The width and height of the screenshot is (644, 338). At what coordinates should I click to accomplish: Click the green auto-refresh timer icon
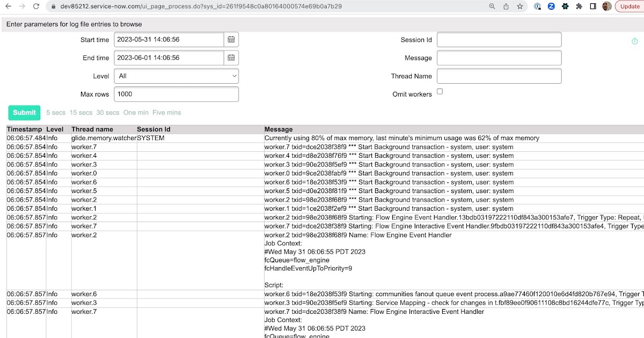tap(634, 40)
